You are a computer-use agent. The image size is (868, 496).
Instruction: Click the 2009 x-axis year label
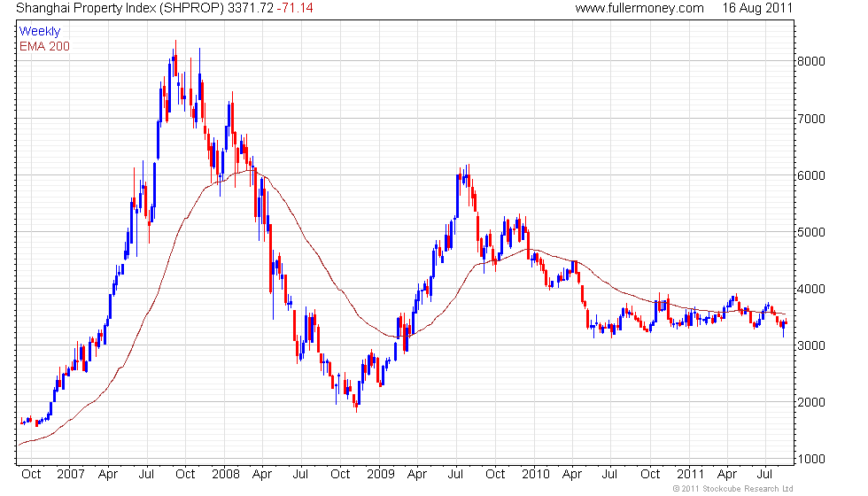tap(380, 475)
